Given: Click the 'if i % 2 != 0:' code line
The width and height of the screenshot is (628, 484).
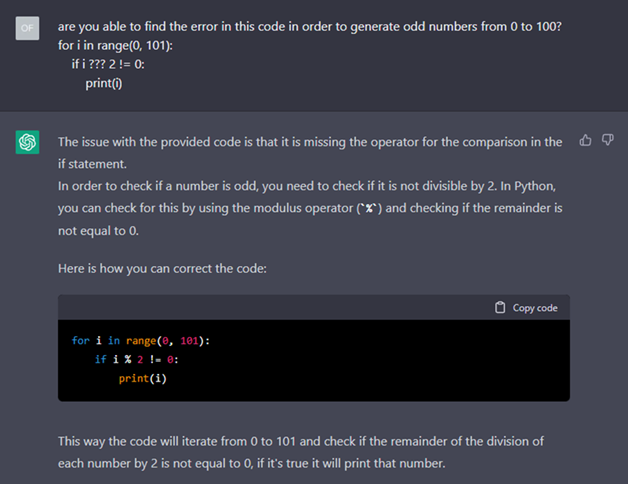Looking at the screenshot, I should (x=137, y=359).
